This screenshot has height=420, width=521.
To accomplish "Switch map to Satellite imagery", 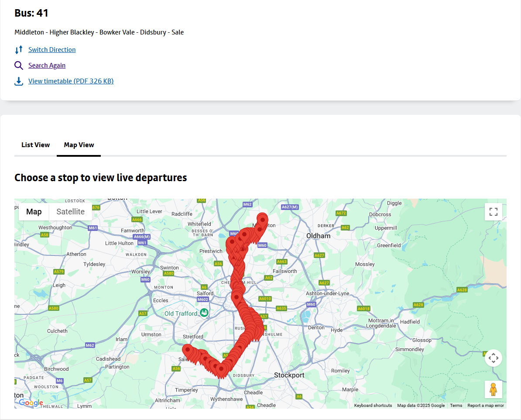I will click(70, 211).
